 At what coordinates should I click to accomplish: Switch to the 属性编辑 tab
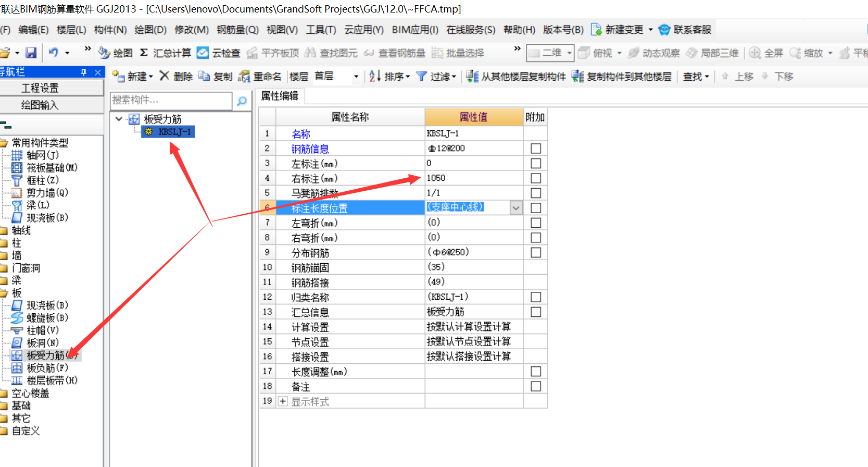pyautogui.click(x=280, y=96)
